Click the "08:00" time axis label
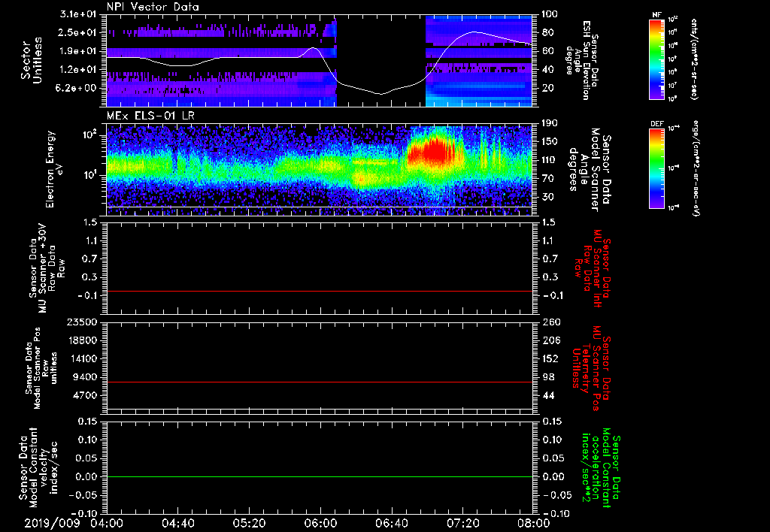770x532 pixels. (533, 523)
